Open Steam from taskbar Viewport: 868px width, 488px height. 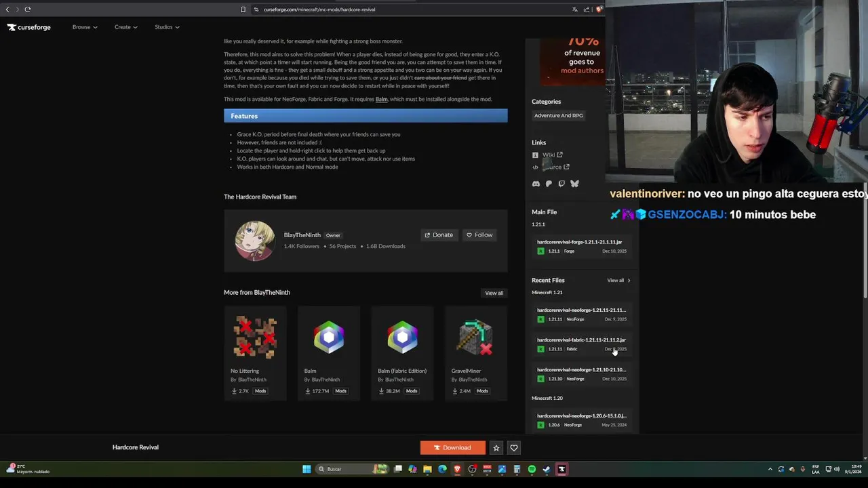click(x=547, y=469)
